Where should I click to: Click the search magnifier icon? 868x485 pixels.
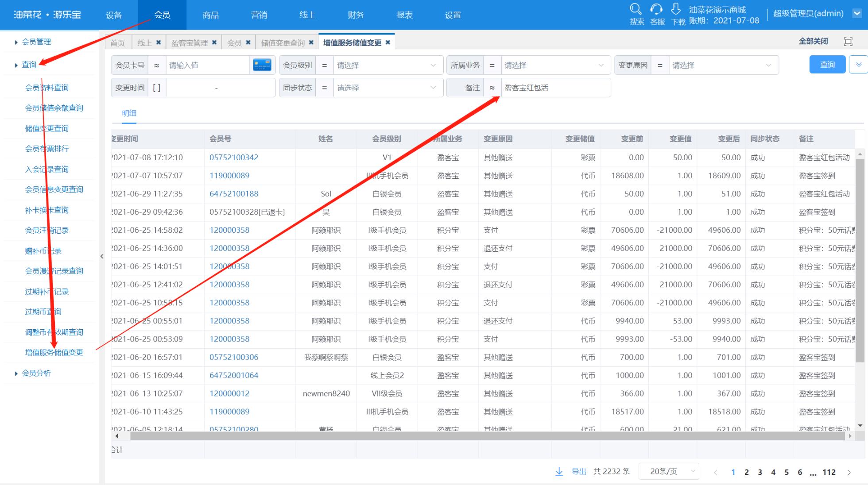pos(636,9)
